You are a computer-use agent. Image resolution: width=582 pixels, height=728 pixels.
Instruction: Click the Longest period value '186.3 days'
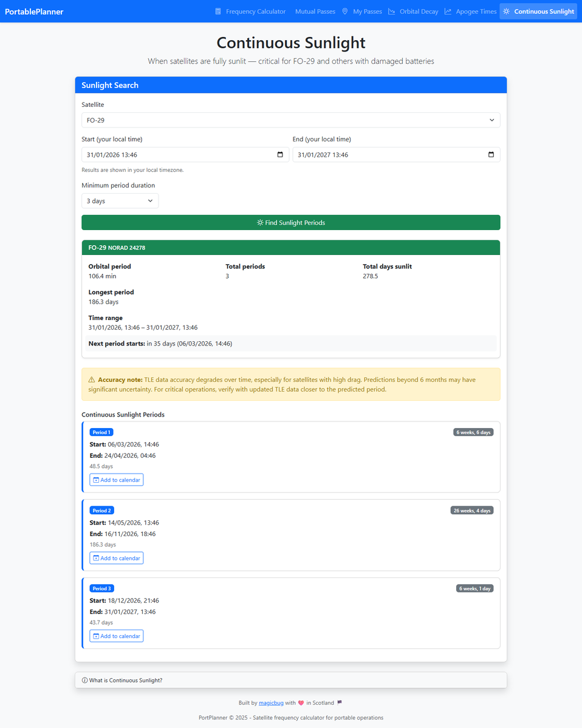coord(103,302)
